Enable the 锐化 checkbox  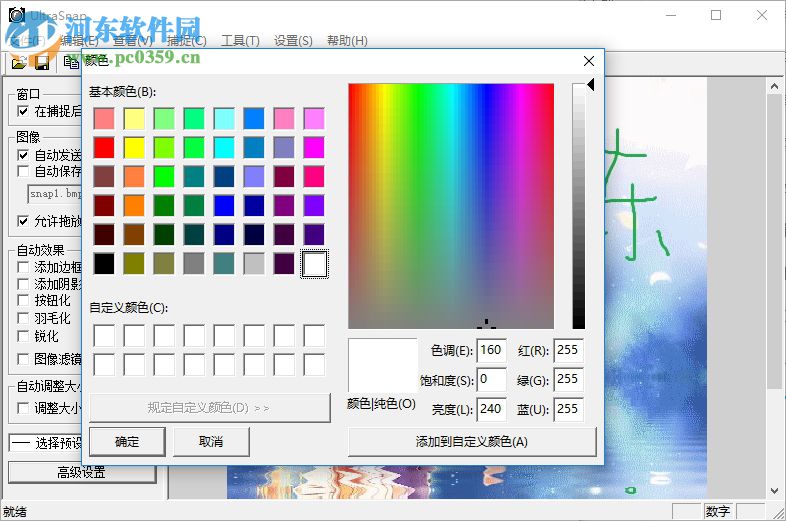pos(23,336)
